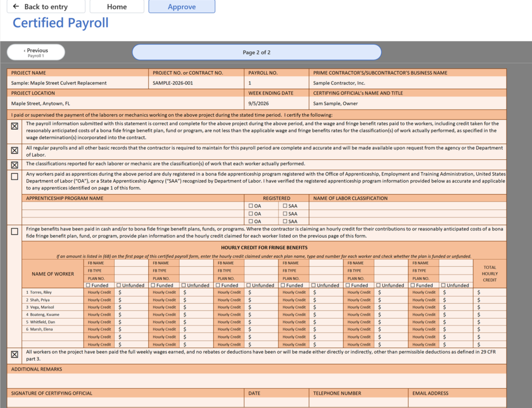Image resolution: width=532 pixels, height=408 pixels.
Task: Click business name Sample Contractor, Inc.
Action: (x=339, y=83)
